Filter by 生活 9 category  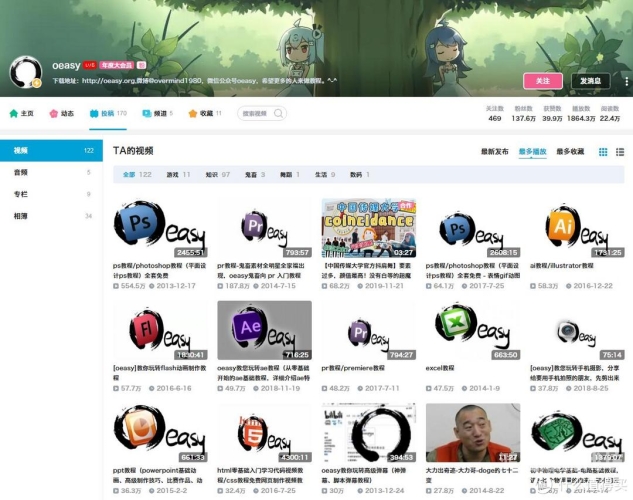[325, 174]
